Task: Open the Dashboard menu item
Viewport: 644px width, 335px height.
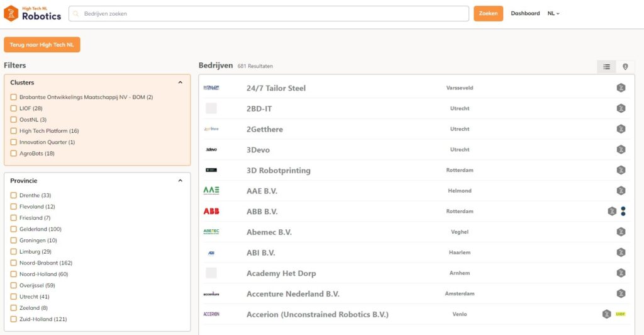Action: click(x=525, y=13)
